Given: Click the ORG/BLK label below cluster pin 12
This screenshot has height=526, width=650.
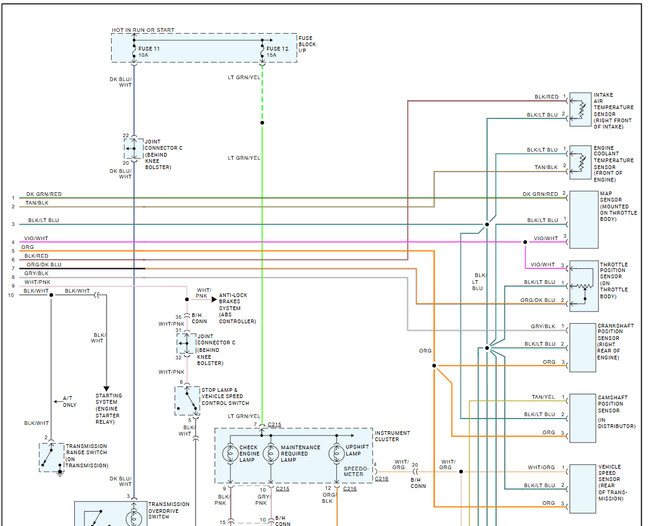Looking at the screenshot, I should [328, 498].
